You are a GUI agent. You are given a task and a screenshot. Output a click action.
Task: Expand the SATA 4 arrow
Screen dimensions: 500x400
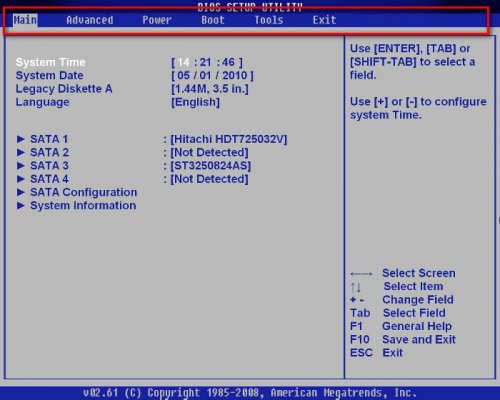pos(21,179)
